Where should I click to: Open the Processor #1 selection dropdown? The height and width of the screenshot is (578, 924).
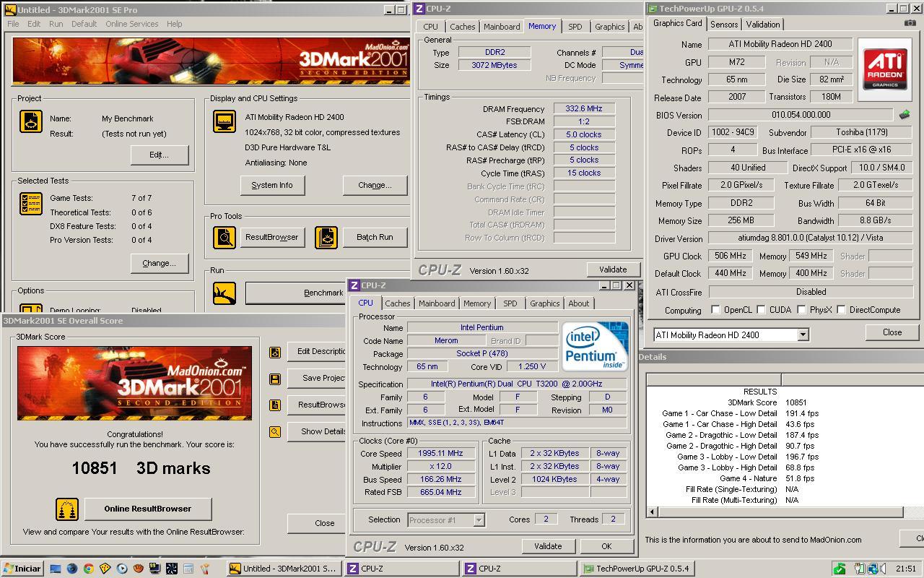coord(478,519)
